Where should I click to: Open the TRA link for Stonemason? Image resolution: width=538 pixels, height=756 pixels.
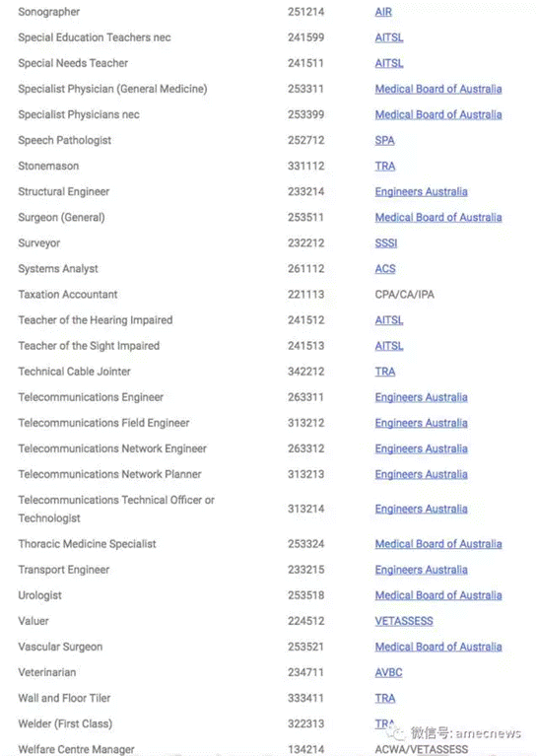pyautogui.click(x=385, y=166)
